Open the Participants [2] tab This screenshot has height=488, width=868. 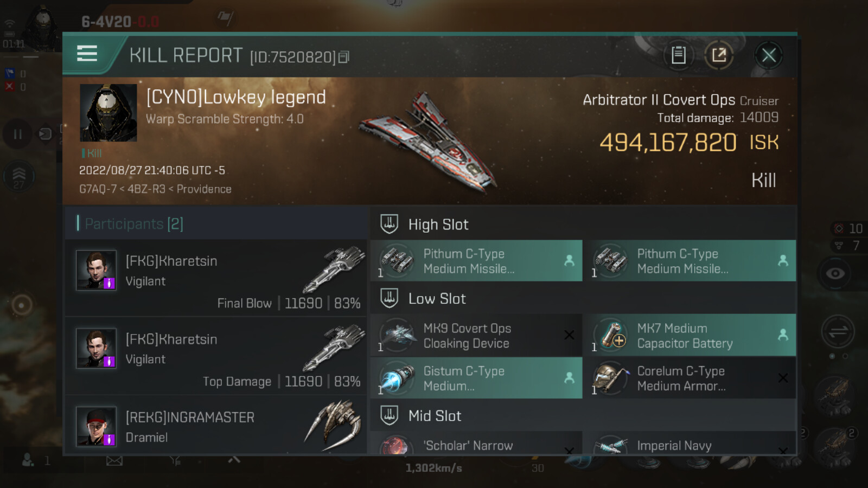pos(134,223)
